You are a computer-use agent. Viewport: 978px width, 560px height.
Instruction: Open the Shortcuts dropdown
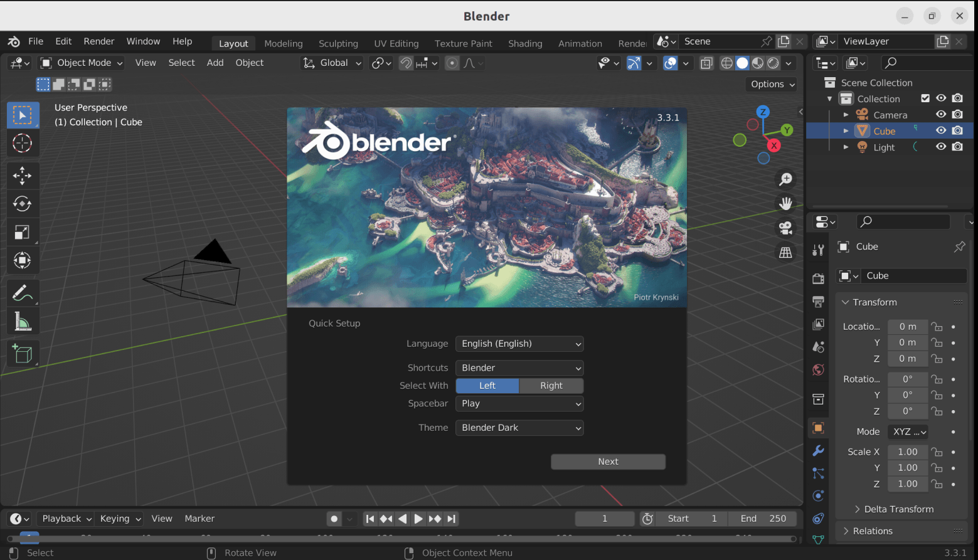(519, 368)
